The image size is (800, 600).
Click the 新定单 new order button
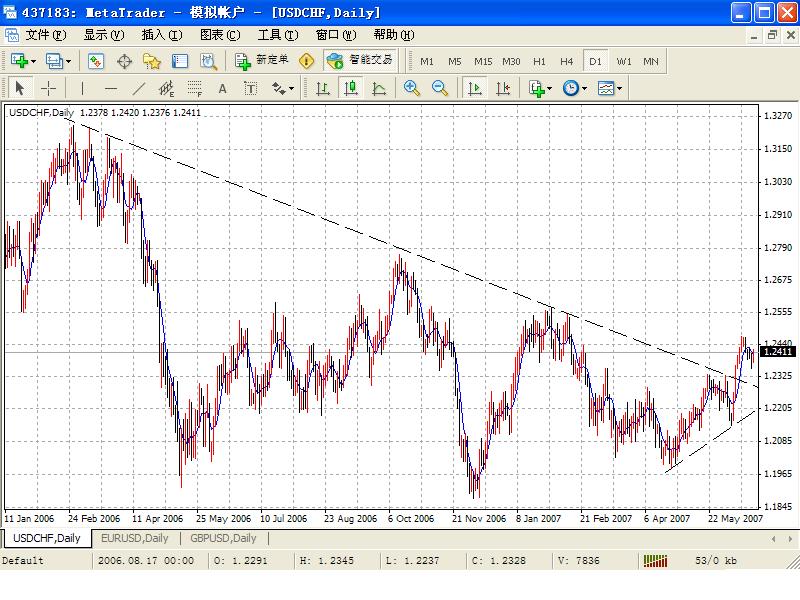[262, 61]
